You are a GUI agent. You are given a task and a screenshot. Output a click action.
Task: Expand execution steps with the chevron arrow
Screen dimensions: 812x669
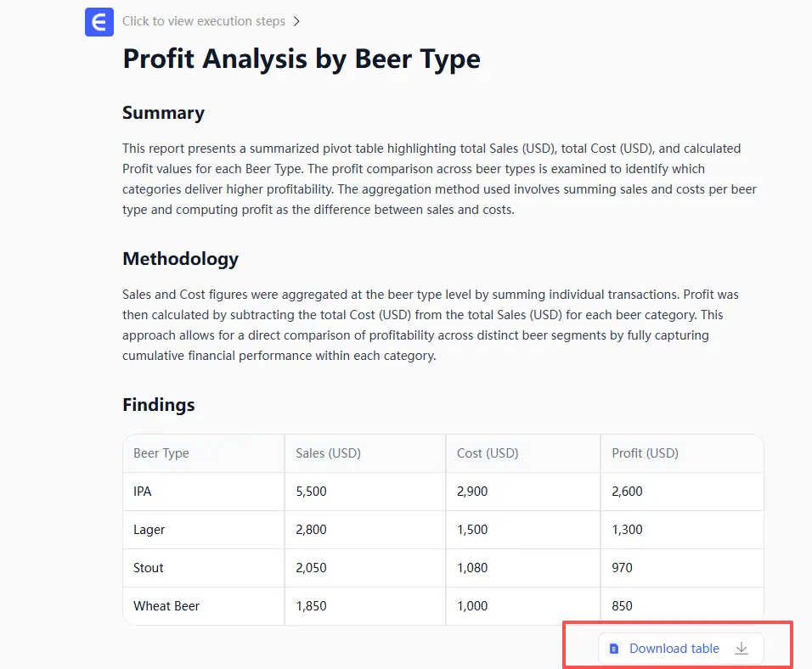point(296,21)
